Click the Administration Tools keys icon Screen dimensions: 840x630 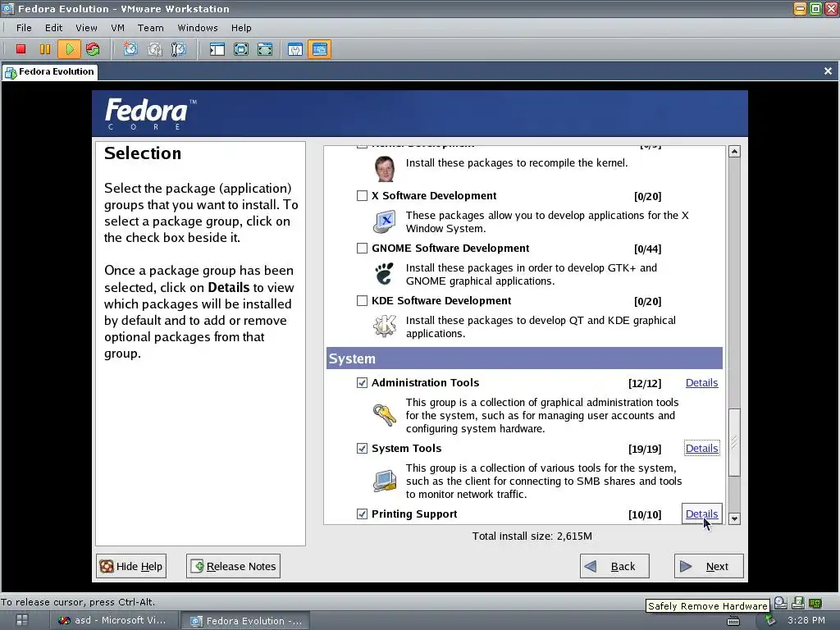click(x=384, y=414)
